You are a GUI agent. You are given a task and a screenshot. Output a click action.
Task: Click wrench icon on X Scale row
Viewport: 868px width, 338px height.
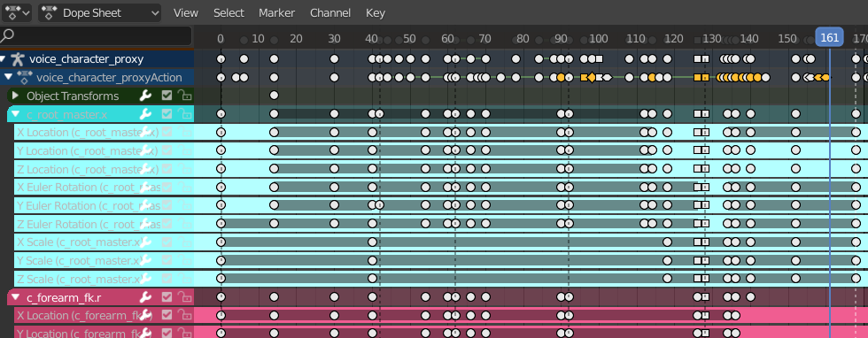coord(145,242)
